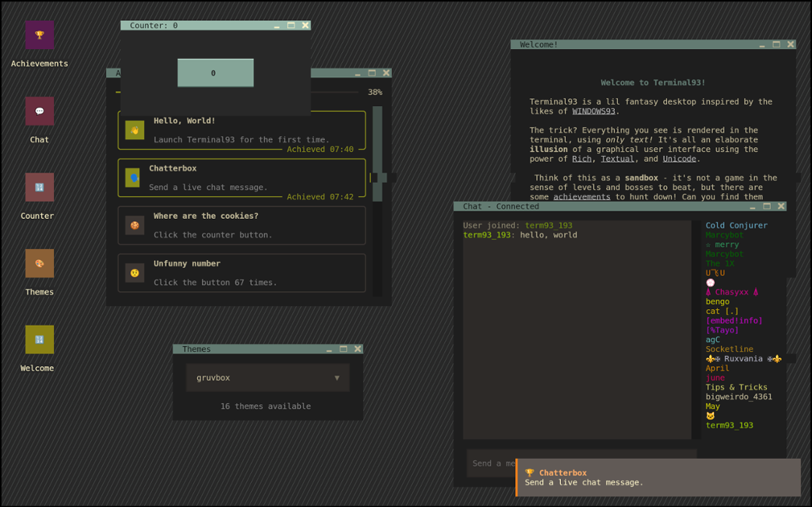Click the achievements link in the Welcome text
This screenshot has width=812, height=507.
pyautogui.click(x=582, y=196)
